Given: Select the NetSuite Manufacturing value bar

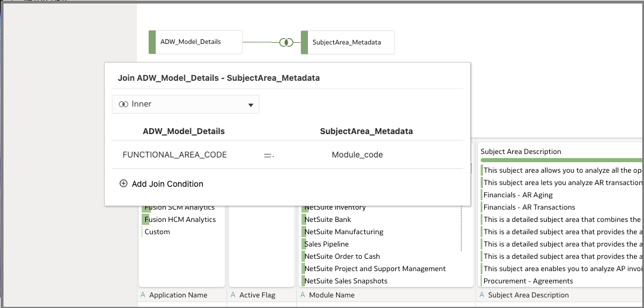Looking at the screenshot, I should [344, 232].
